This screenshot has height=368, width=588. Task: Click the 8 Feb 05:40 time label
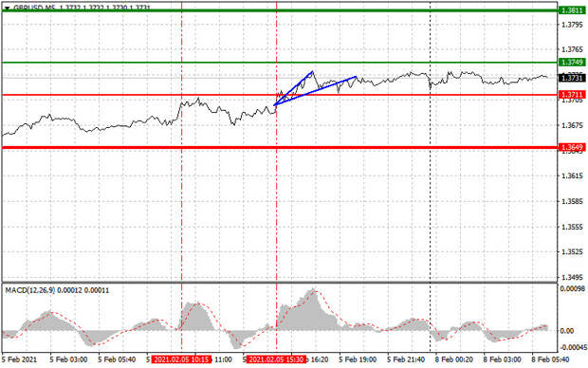[x=550, y=359]
